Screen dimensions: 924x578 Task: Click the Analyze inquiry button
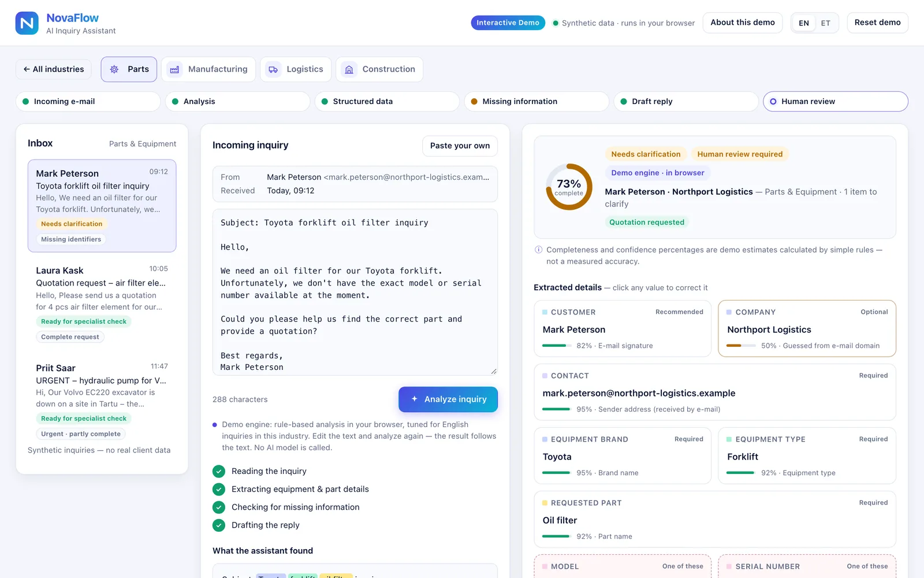tap(448, 399)
